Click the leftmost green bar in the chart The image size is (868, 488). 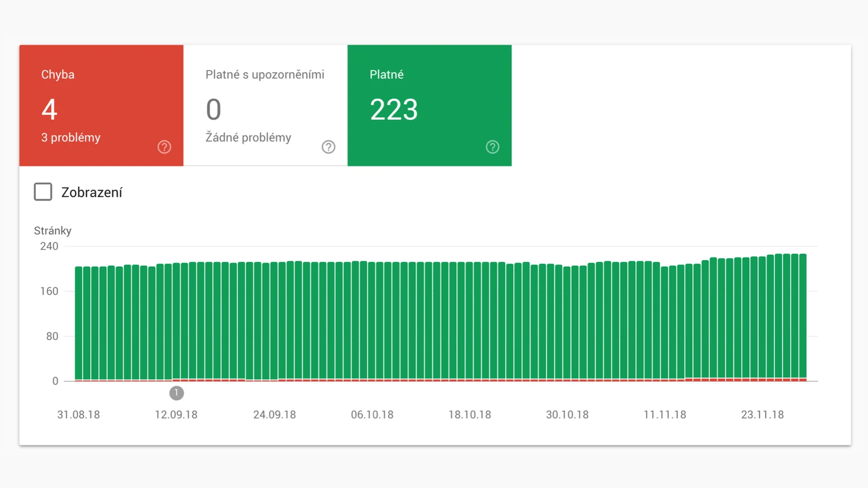coord(79,323)
